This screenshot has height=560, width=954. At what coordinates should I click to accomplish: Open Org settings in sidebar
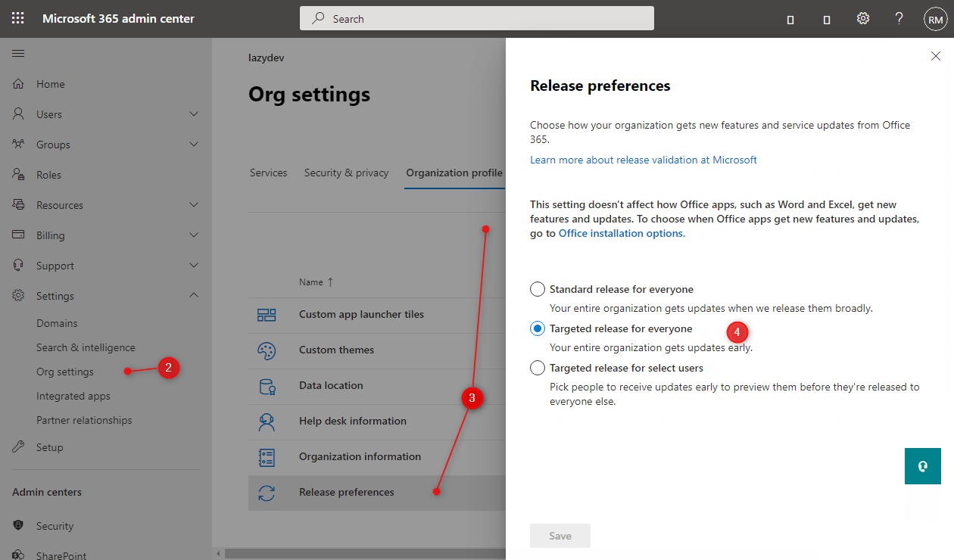click(x=65, y=372)
